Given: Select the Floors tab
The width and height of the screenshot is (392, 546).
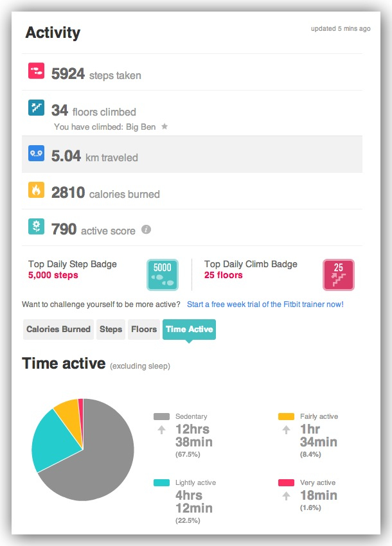Looking at the screenshot, I should pyautogui.click(x=144, y=330).
